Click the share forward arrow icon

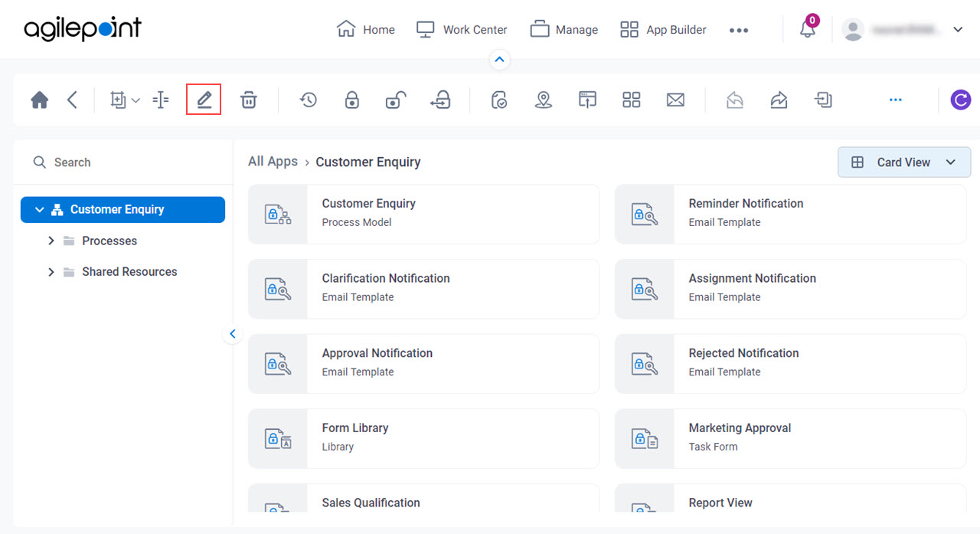(x=779, y=100)
